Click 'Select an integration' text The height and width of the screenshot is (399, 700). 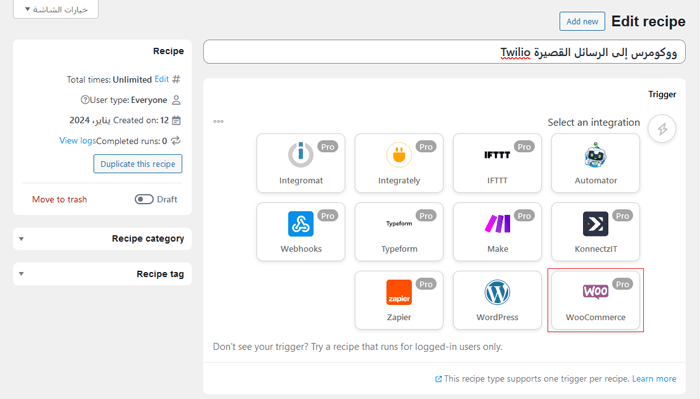594,122
